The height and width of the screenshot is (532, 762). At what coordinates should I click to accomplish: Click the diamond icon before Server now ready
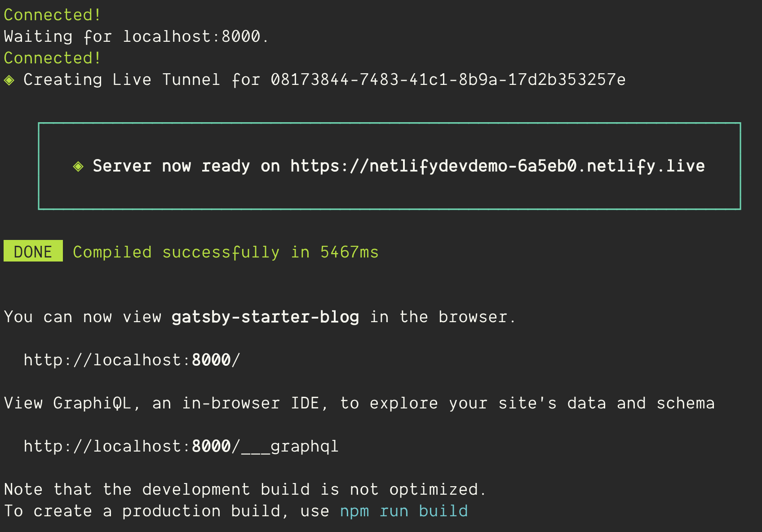tap(79, 166)
